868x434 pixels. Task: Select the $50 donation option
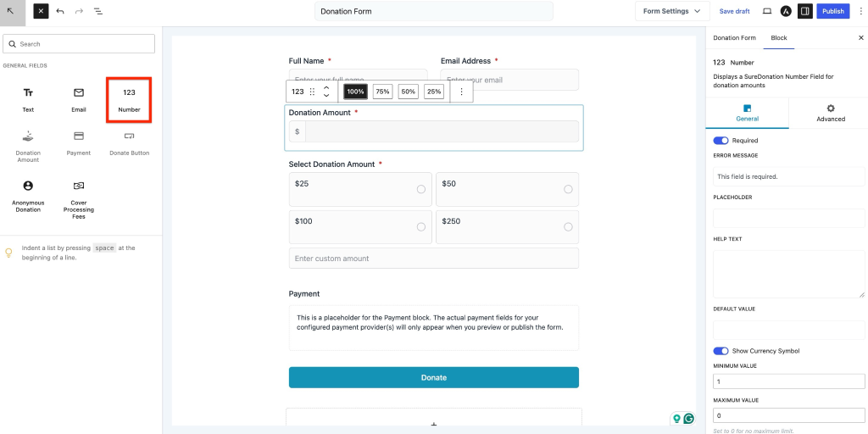click(x=507, y=189)
